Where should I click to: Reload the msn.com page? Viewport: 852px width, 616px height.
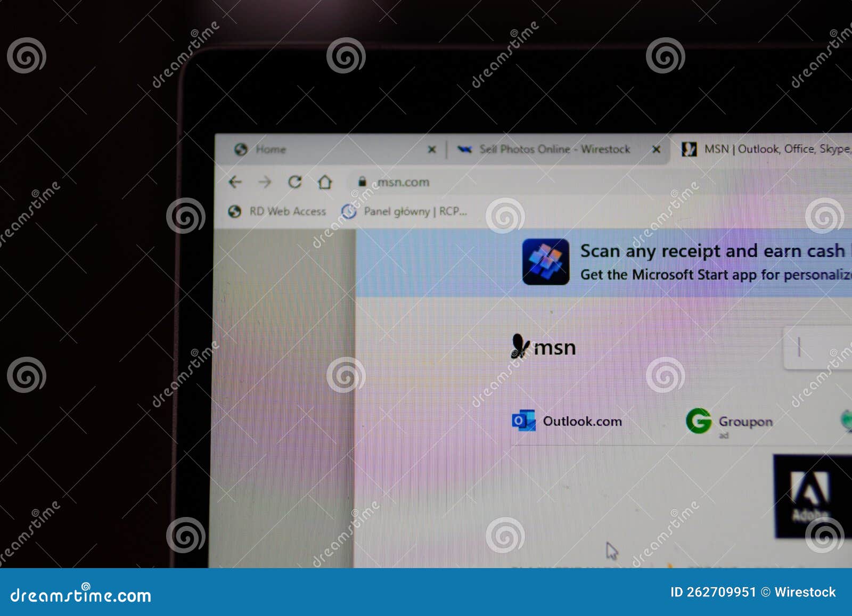click(x=294, y=182)
